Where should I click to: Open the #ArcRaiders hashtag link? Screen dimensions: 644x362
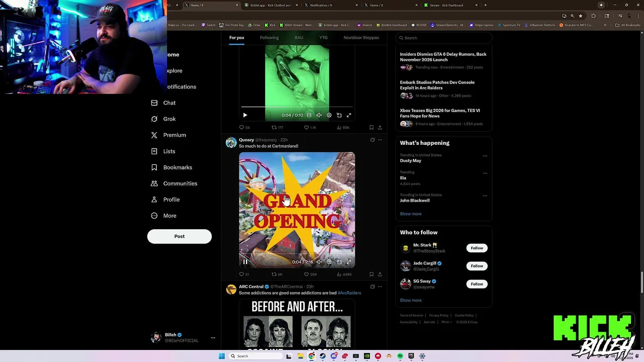click(349, 293)
